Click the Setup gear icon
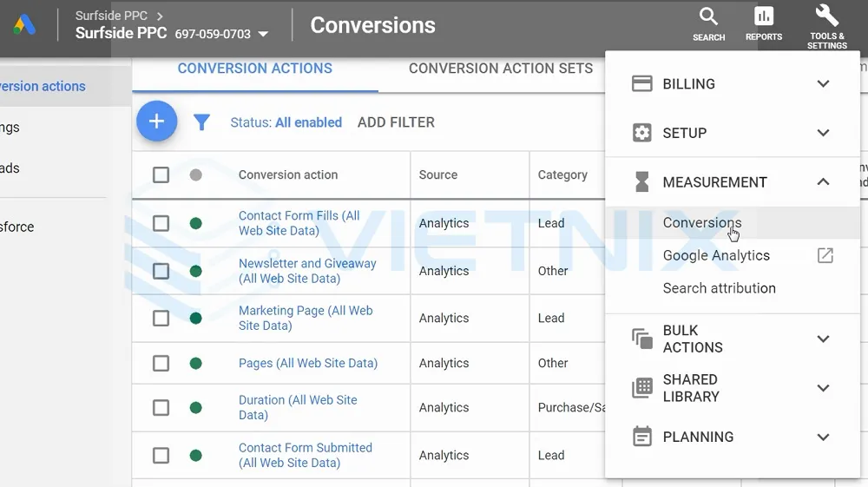Screen dimensions: 868x487 click(641, 133)
